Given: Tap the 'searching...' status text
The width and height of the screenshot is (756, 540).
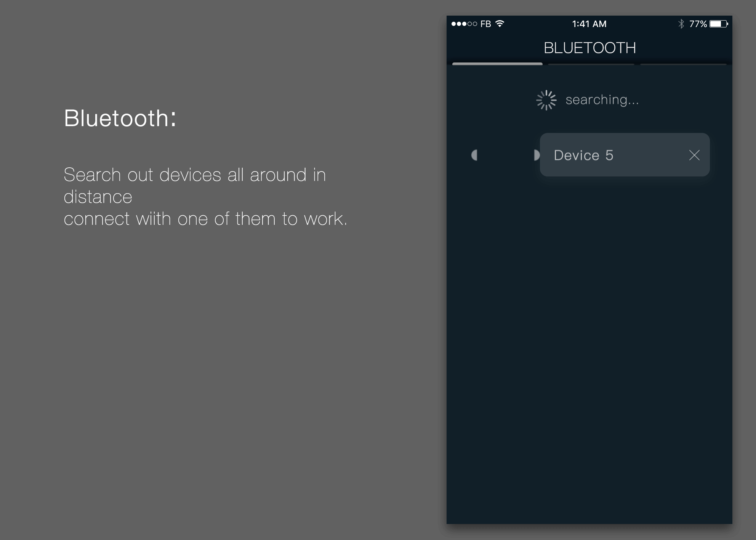Looking at the screenshot, I should point(602,100).
